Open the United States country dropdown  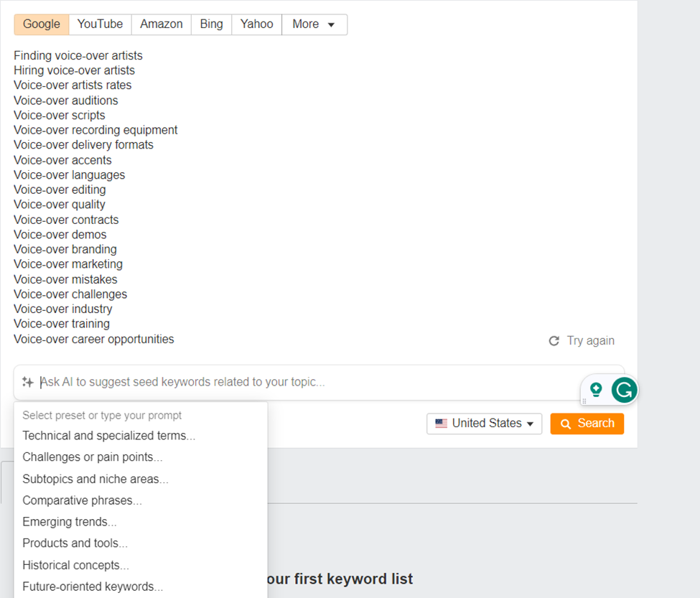pyautogui.click(x=485, y=424)
